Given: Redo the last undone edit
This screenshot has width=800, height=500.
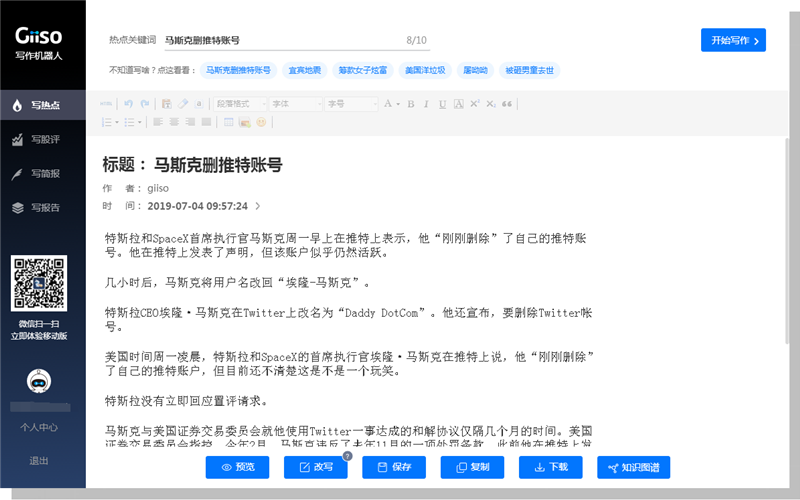Looking at the screenshot, I should [145, 104].
